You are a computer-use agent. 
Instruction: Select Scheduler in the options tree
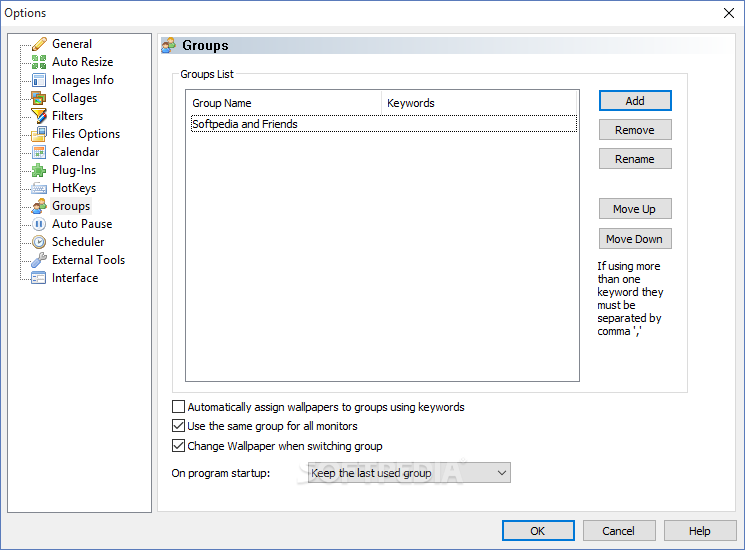[x=78, y=242]
